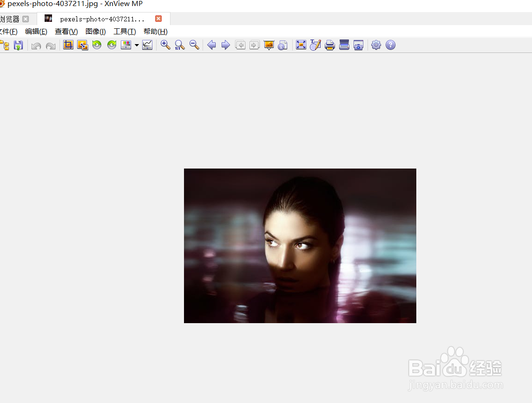Set zoom to 1:1 actual size
Image resolution: width=532 pixels, height=403 pixels.
(180, 45)
